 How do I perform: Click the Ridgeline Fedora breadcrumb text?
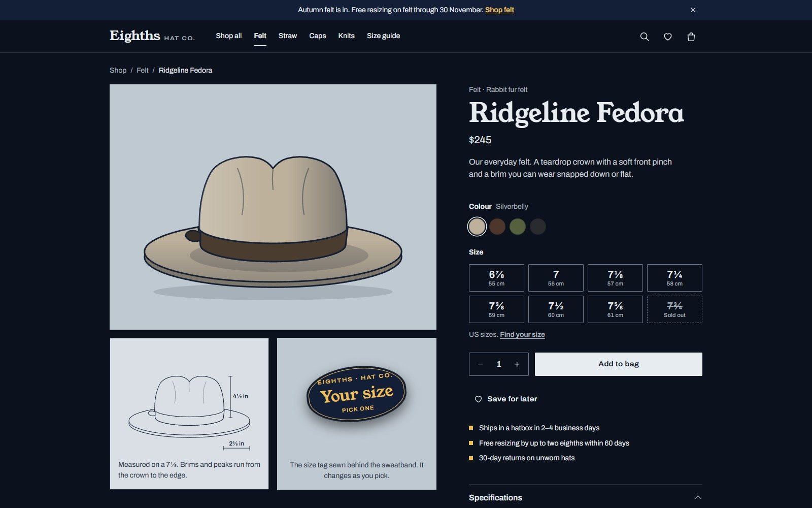[186, 70]
